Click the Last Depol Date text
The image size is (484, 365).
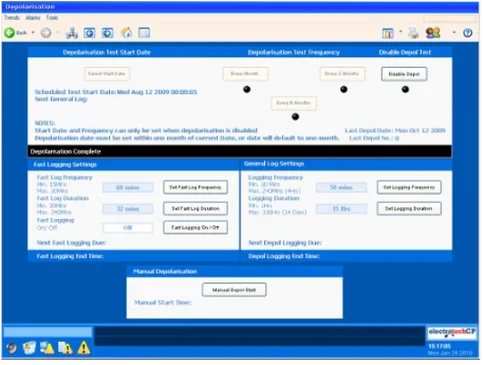pos(395,130)
